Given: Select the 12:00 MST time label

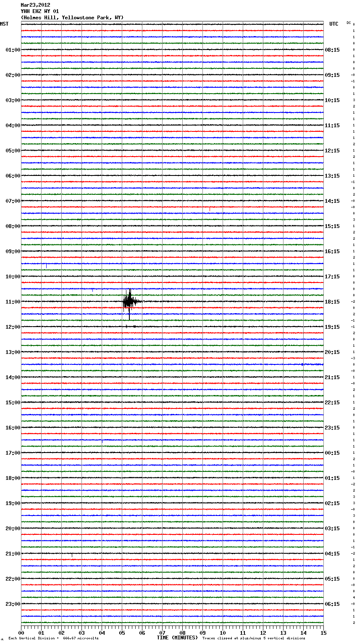Looking at the screenshot, I should point(13,327).
